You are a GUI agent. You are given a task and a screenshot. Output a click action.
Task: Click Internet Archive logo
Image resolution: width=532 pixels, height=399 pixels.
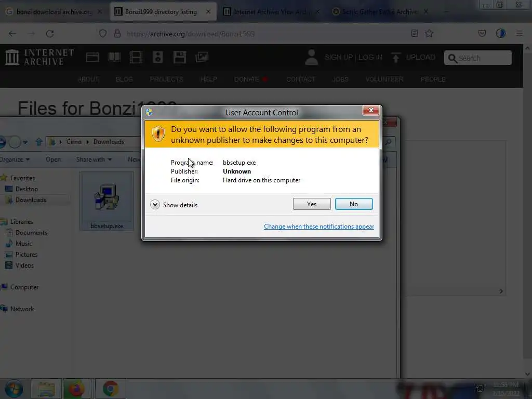[39, 57]
